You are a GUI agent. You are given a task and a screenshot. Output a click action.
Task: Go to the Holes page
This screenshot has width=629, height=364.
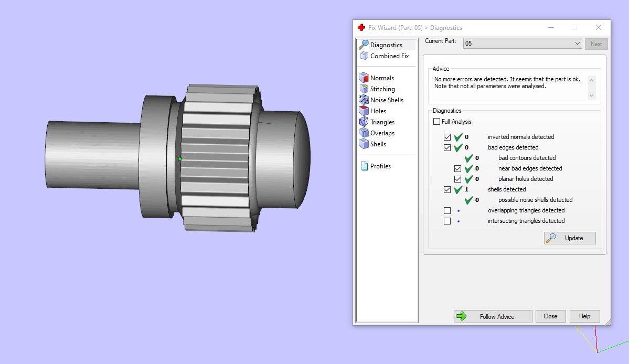(x=378, y=111)
